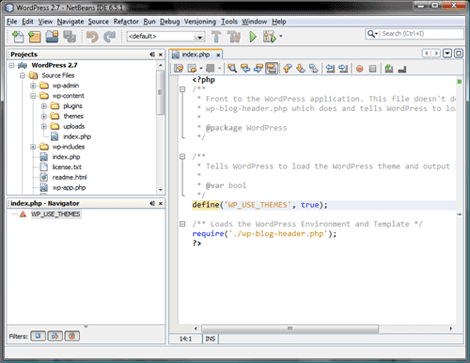Click the Undo arrow icon
This screenshot has height=363, width=470.
(92, 36)
